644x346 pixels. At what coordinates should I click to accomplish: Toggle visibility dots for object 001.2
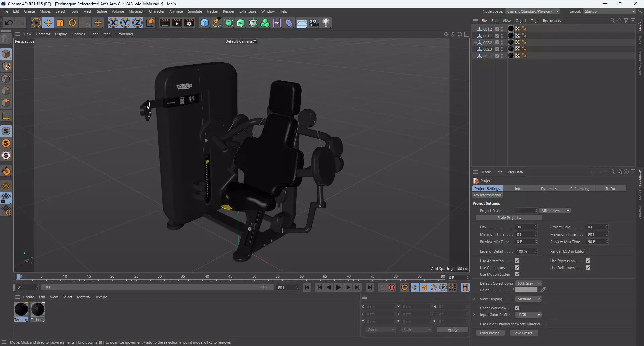(x=502, y=29)
